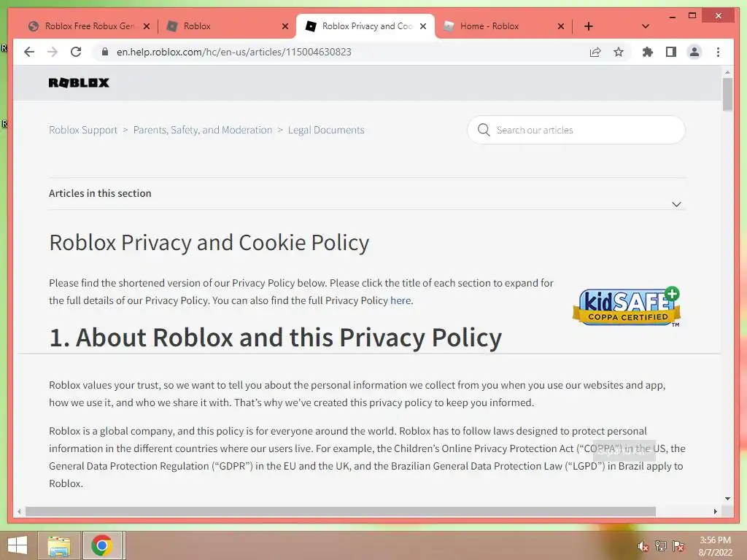
Task: Expand 'About Roblox and this Privacy Policy' section
Action: [x=275, y=337]
